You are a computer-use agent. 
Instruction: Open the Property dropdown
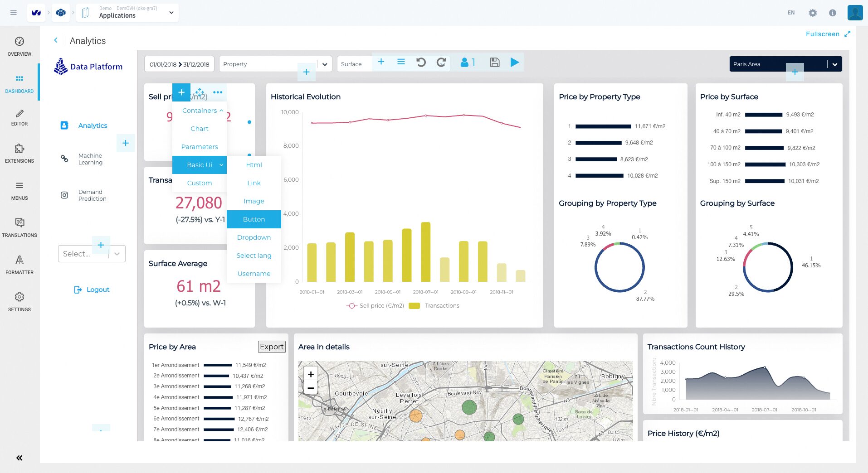pos(324,64)
